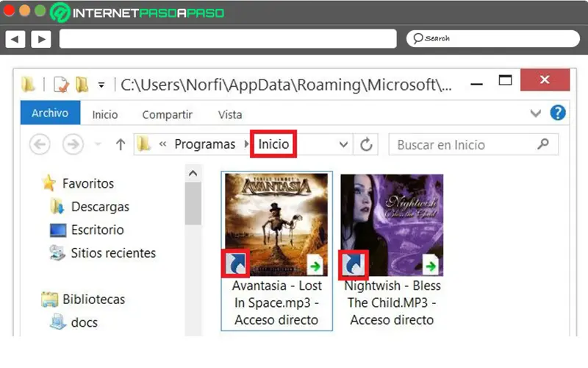Select Avantasia - Lost In Space.mp3 file name

pyautogui.click(x=277, y=303)
